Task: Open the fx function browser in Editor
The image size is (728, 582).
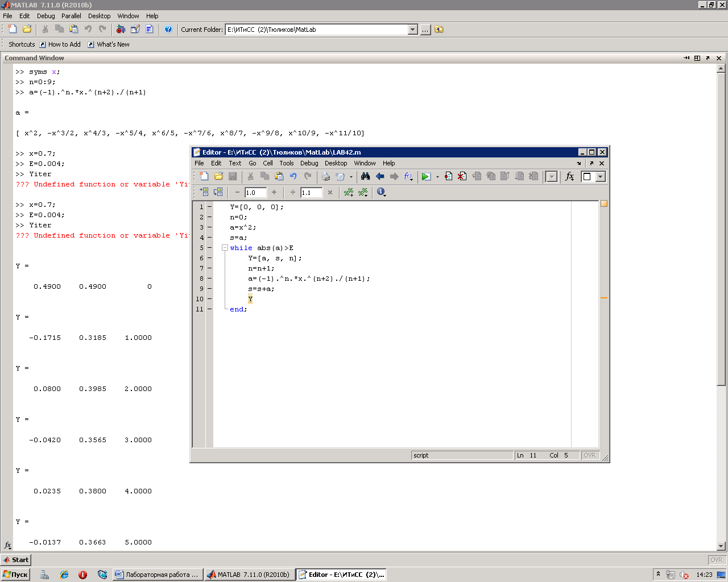Action: 570,177
